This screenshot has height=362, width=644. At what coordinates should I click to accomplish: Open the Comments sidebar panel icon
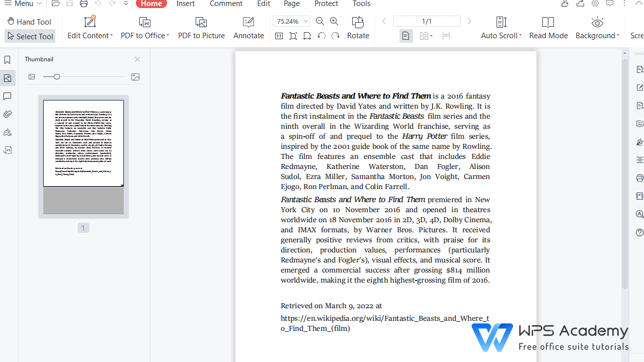tap(8, 96)
